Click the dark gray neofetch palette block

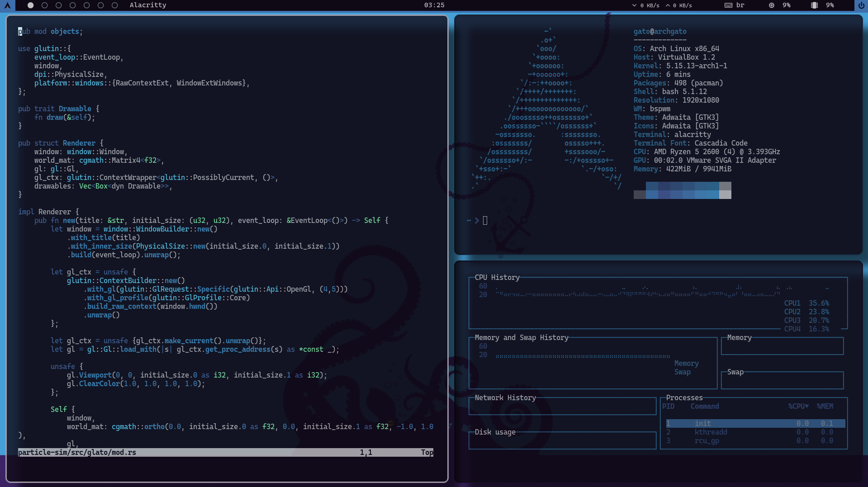(640, 194)
